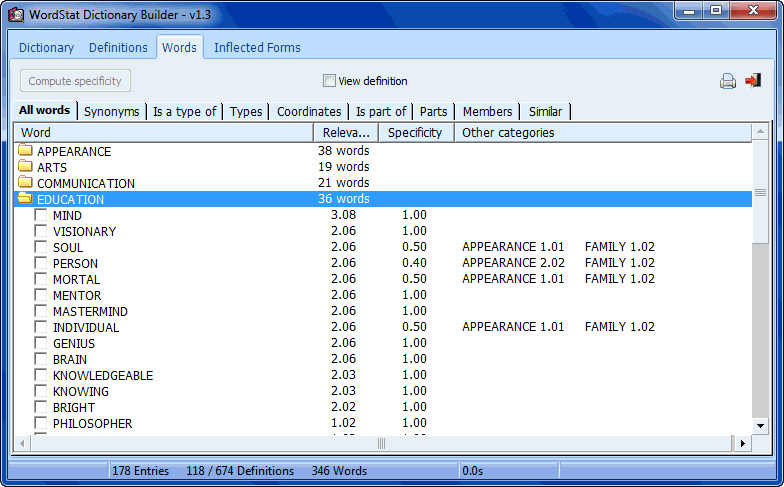The height and width of the screenshot is (487, 784).
Task: Check the box beside MENTOR
Action: pyautogui.click(x=41, y=295)
